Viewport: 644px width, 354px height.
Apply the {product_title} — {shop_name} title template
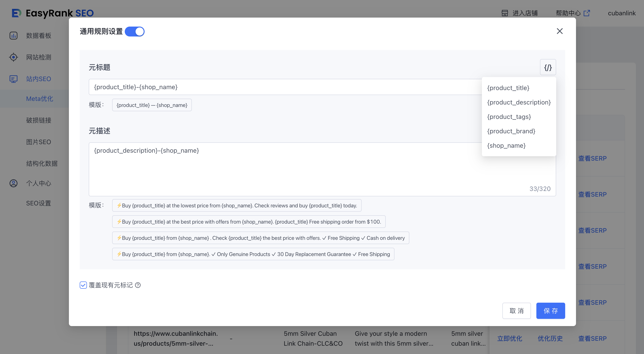[x=152, y=105]
